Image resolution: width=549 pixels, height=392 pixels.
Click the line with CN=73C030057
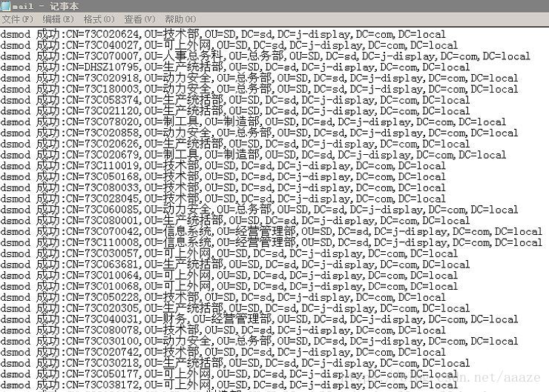pos(229,253)
